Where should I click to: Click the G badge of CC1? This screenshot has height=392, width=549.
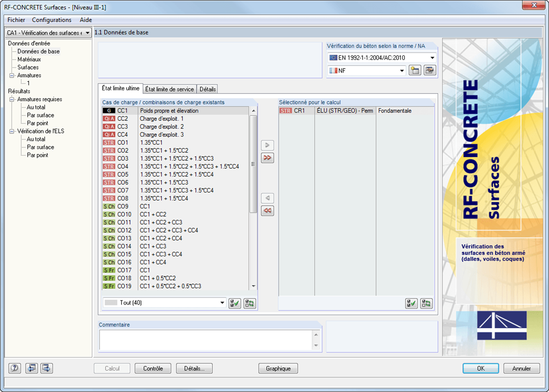tap(109, 111)
